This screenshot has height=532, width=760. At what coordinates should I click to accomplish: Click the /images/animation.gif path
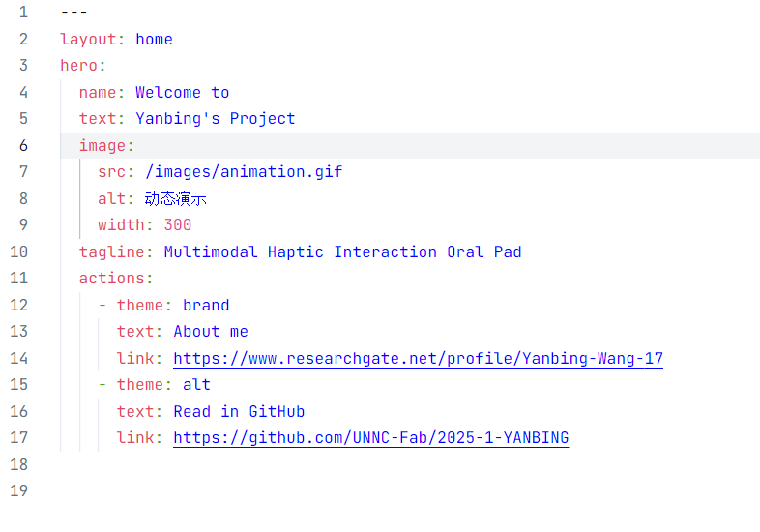point(244,172)
